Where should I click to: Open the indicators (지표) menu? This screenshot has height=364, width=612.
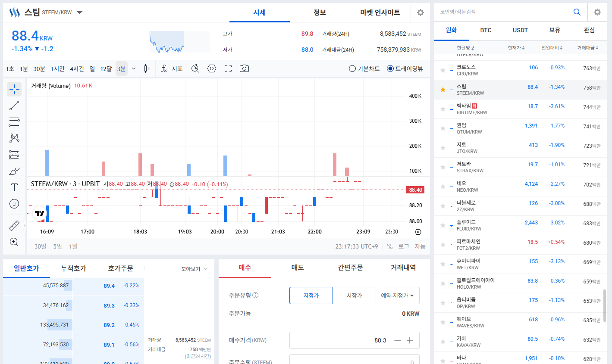[x=172, y=68]
